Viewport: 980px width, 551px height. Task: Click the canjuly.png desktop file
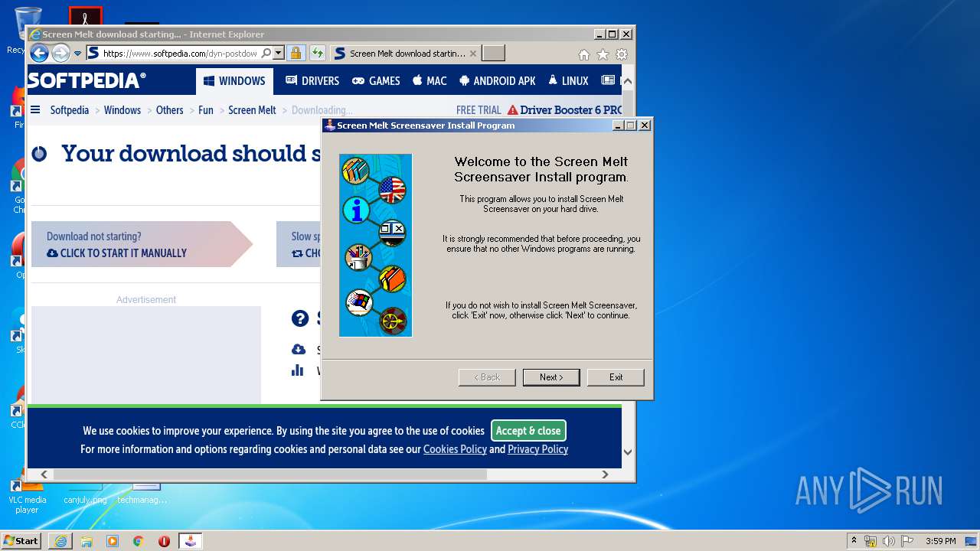tap(85, 496)
